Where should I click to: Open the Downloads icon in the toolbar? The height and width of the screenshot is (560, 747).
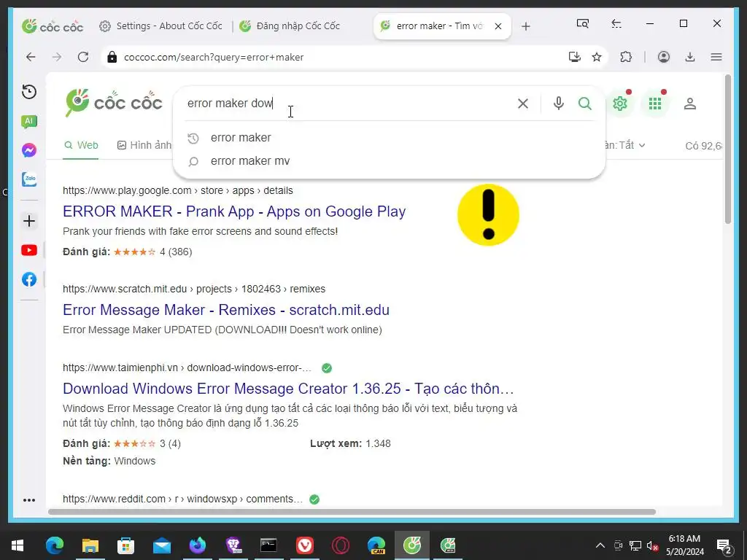(x=690, y=57)
